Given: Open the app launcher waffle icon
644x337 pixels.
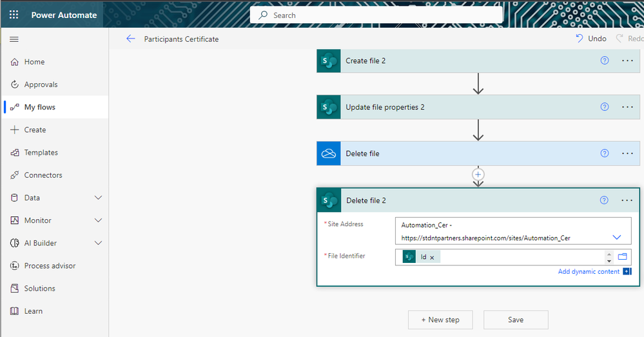Looking at the screenshot, I should tap(14, 15).
